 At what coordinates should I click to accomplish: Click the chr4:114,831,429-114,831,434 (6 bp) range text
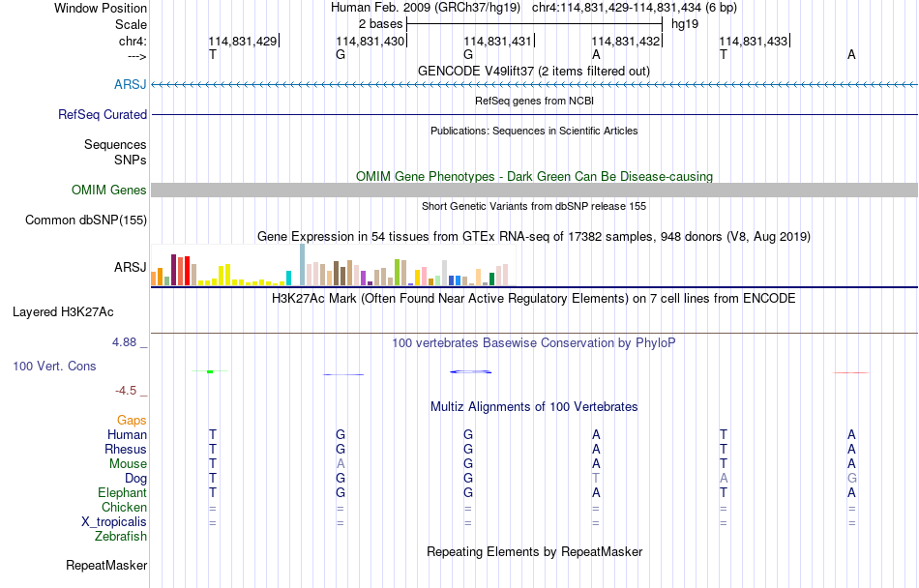[635, 8]
